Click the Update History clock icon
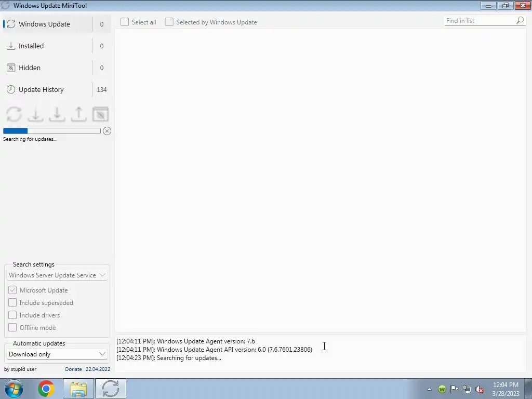 [11, 89]
